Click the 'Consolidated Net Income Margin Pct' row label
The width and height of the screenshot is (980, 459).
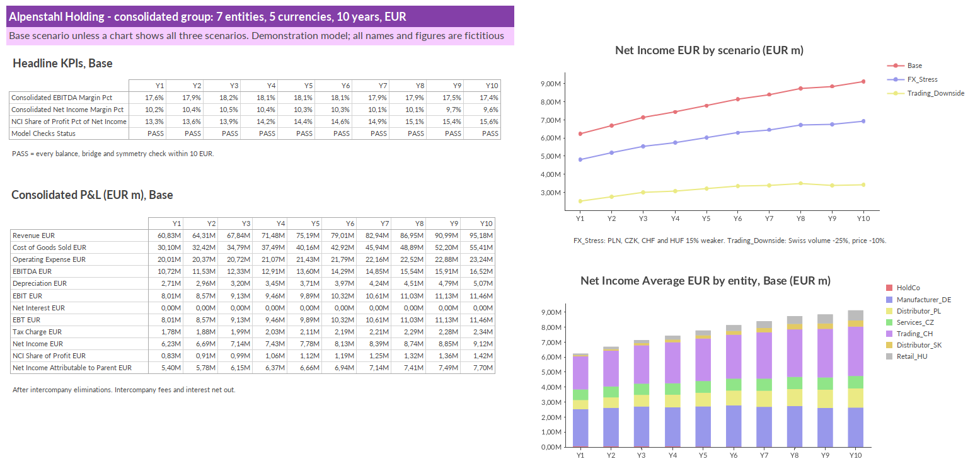click(69, 110)
